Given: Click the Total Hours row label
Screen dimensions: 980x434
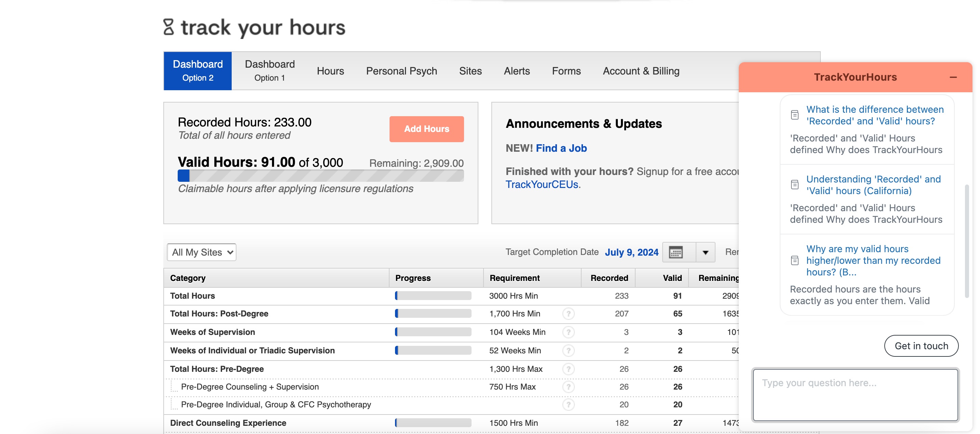Looking at the screenshot, I should click(x=192, y=296).
